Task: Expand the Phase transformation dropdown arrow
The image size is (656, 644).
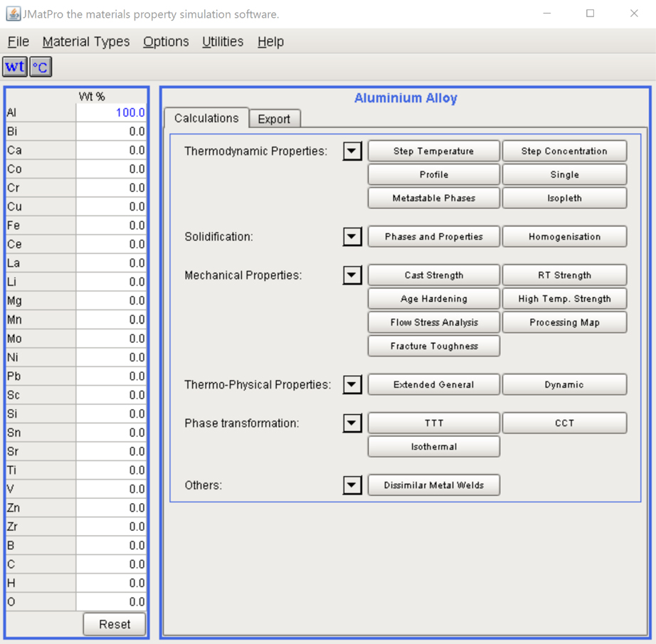Action: pos(352,423)
